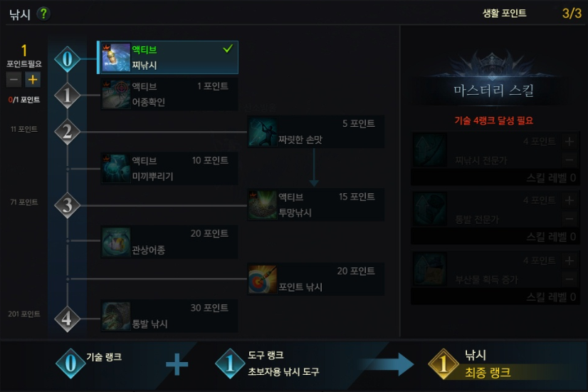Click the rank 2 diamond marker
Viewport: 588px width, 392px height.
click(67, 131)
